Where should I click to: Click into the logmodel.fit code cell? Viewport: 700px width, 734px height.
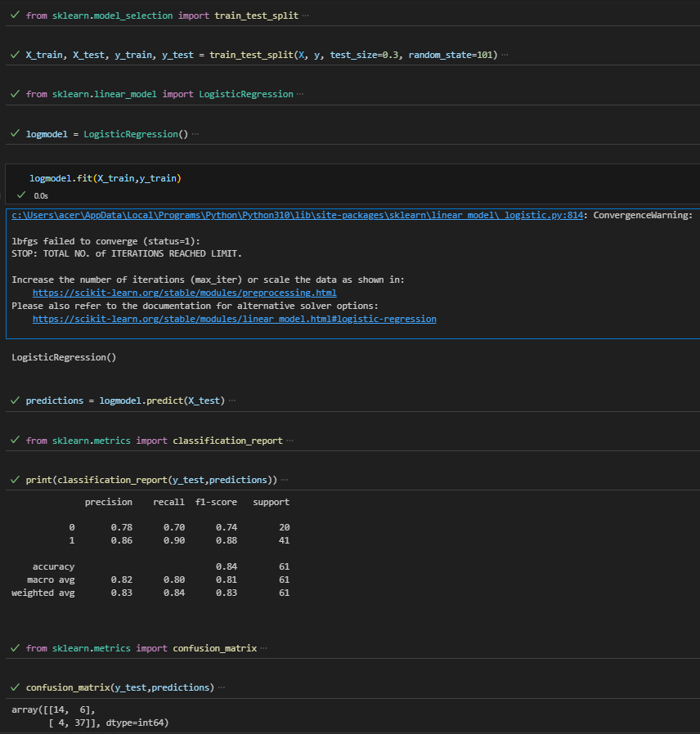(106, 177)
